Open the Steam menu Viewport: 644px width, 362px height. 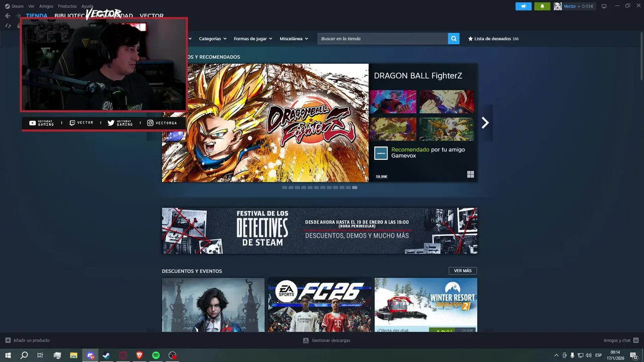18,6
